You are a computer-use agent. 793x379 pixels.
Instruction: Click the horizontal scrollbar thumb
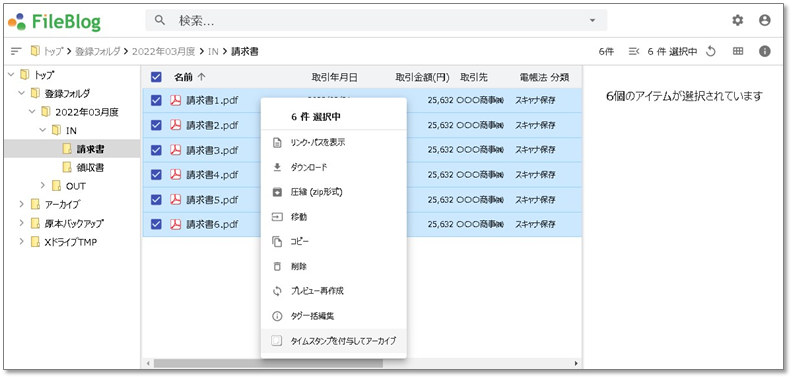[269, 363]
